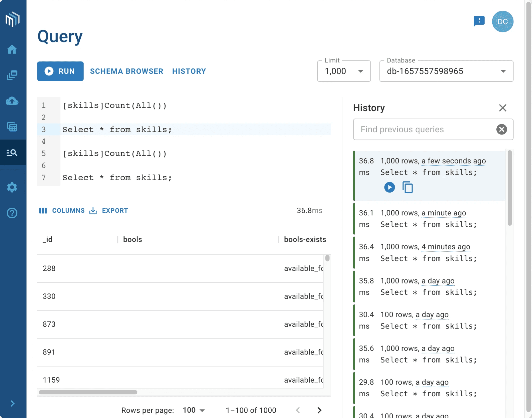Go to Home in the sidebar

12,49
